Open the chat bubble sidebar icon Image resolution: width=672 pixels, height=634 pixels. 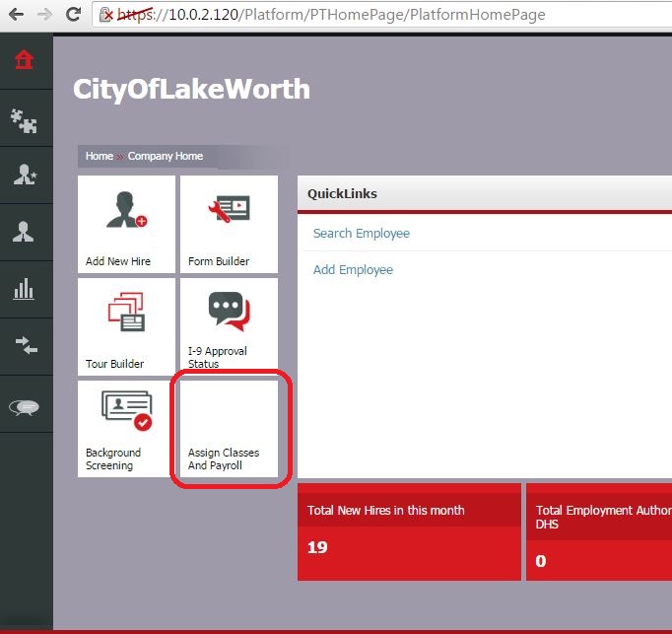tap(25, 406)
